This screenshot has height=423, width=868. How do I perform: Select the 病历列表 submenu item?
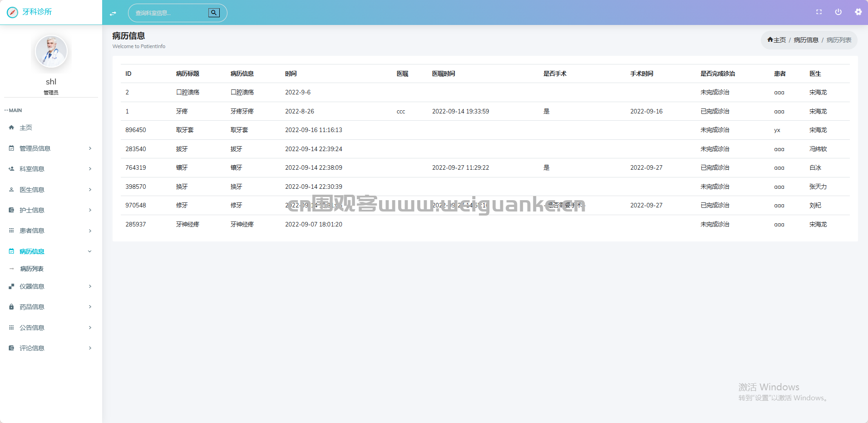[32, 269]
